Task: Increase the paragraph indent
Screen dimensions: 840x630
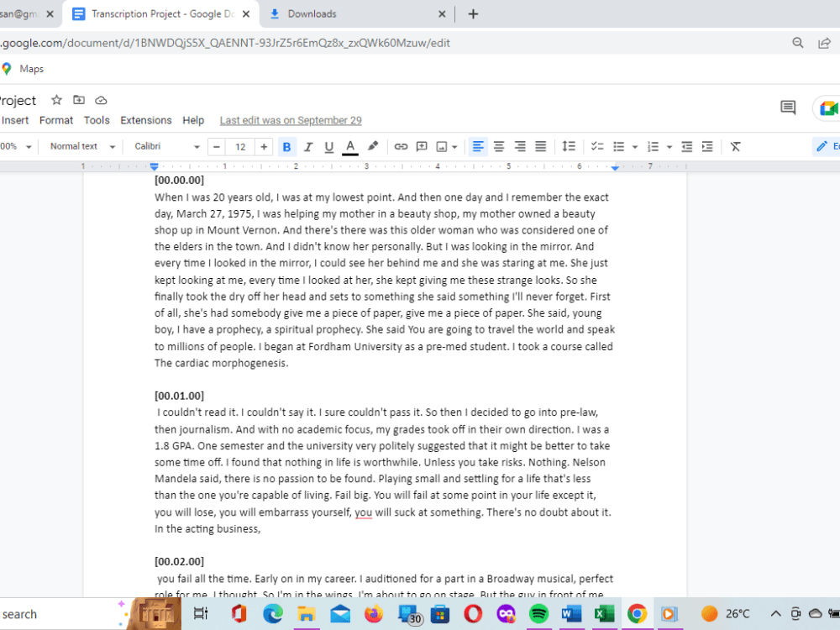Action: 707,147
